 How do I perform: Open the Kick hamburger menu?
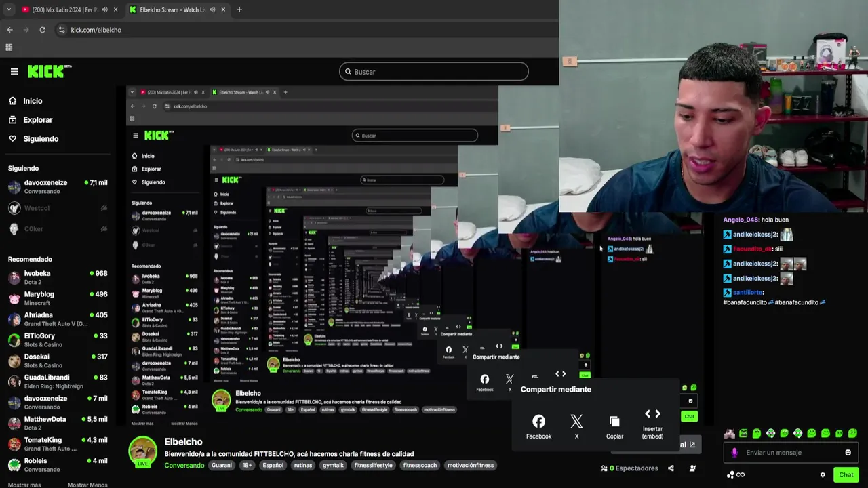[14, 71]
